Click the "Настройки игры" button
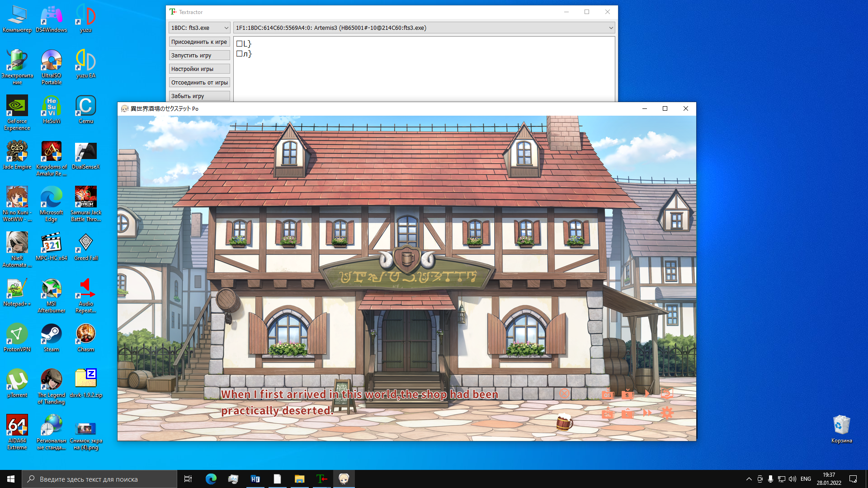The image size is (868, 488). 199,69
